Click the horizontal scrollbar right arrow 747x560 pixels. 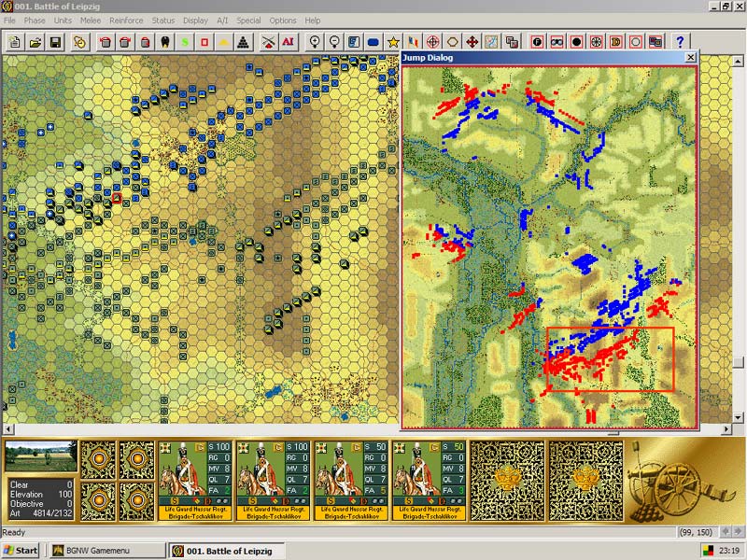726,429
